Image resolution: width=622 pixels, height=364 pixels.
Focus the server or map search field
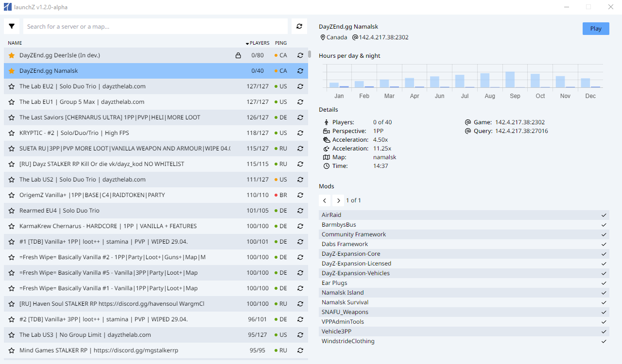tap(155, 26)
